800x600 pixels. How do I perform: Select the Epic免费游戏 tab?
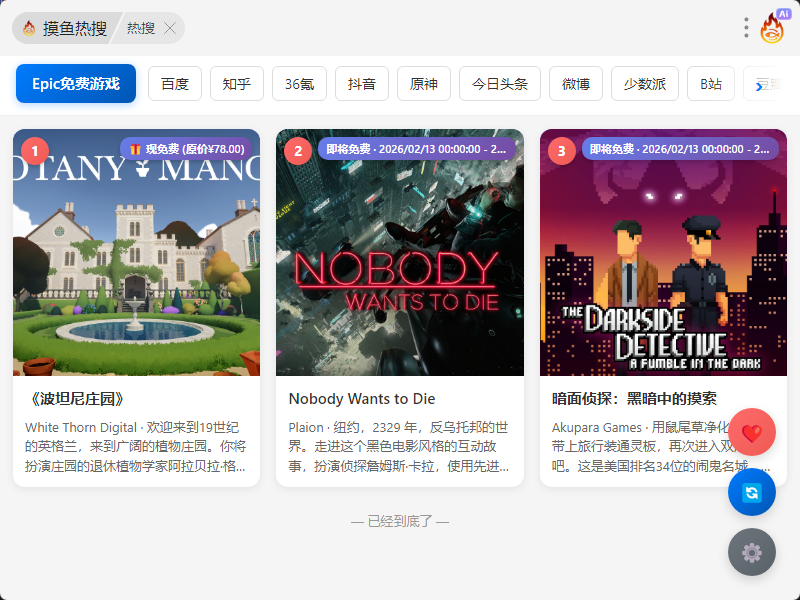[x=76, y=84]
